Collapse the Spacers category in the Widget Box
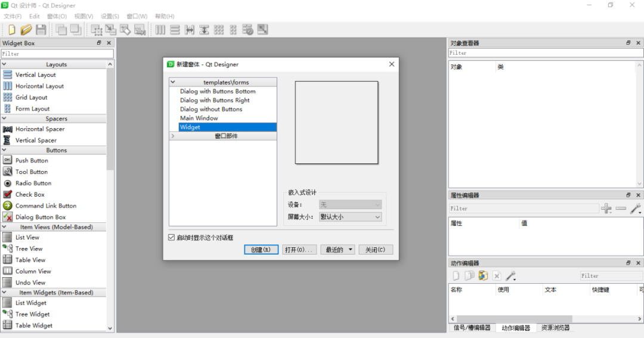The height and width of the screenshot is (338, 644). pyautogui.click(x=4, y=119)
